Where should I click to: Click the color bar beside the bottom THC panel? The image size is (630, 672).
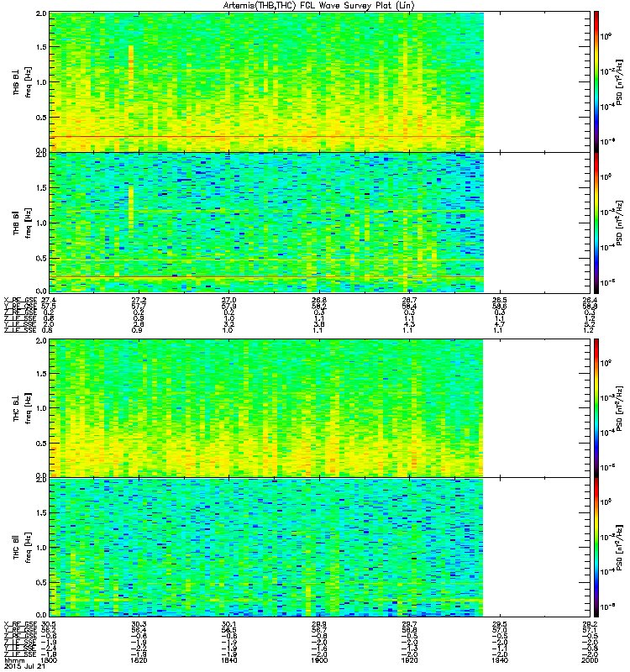tap(596, 548)
